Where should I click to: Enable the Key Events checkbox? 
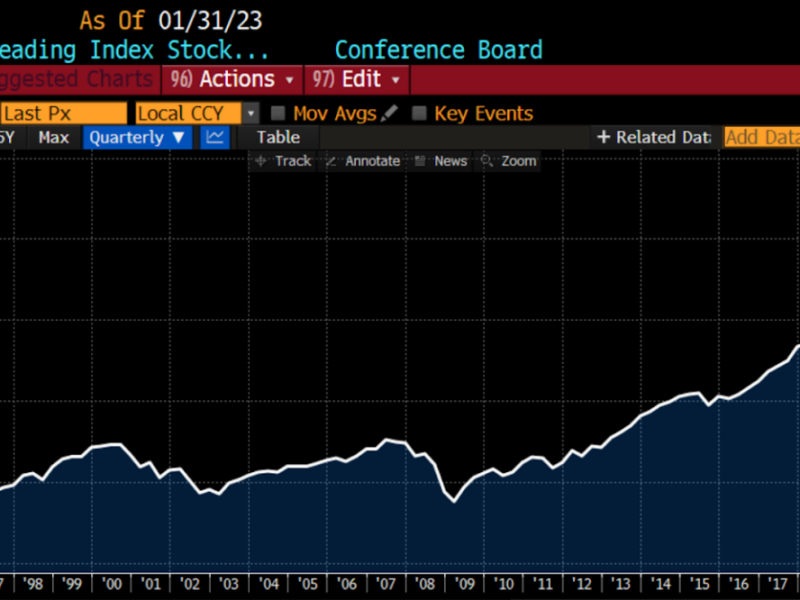point(420,114)
